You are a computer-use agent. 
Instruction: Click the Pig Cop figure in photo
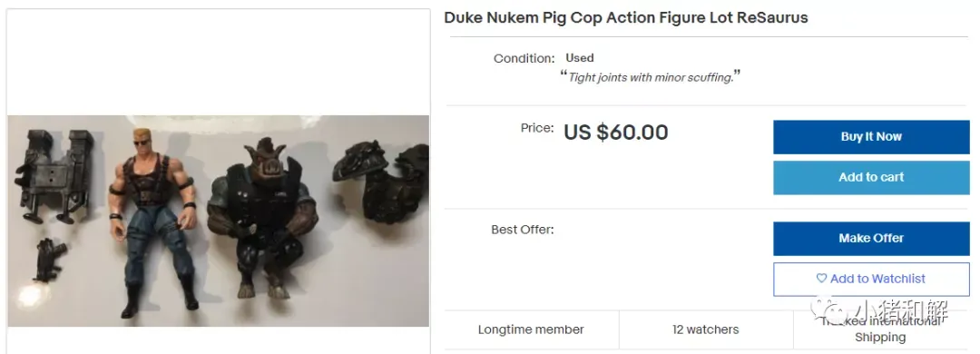(263, 219)
